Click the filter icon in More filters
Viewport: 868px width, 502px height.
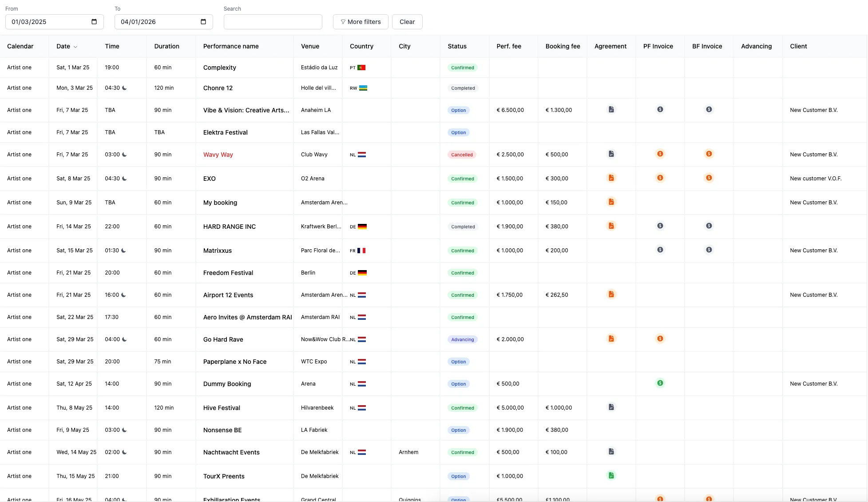pos(343,21)
